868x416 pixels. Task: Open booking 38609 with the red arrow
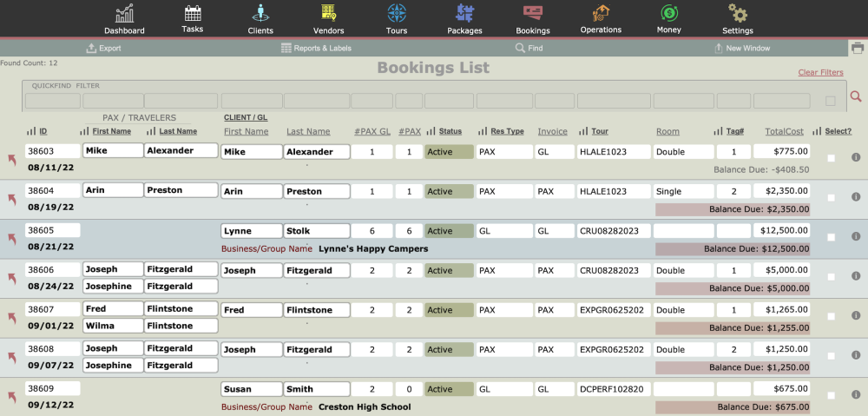11,397
